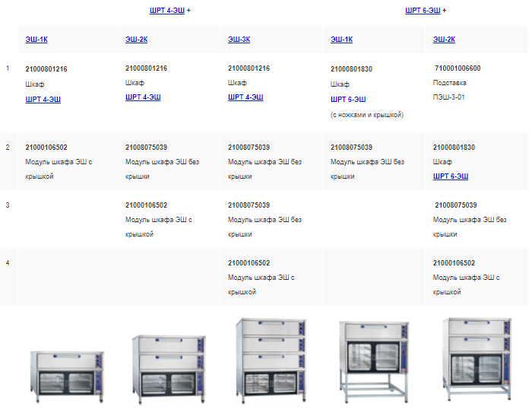
Task: Select Шкаф text in first column
Action: pyautogui.click(x=35, y=84)
